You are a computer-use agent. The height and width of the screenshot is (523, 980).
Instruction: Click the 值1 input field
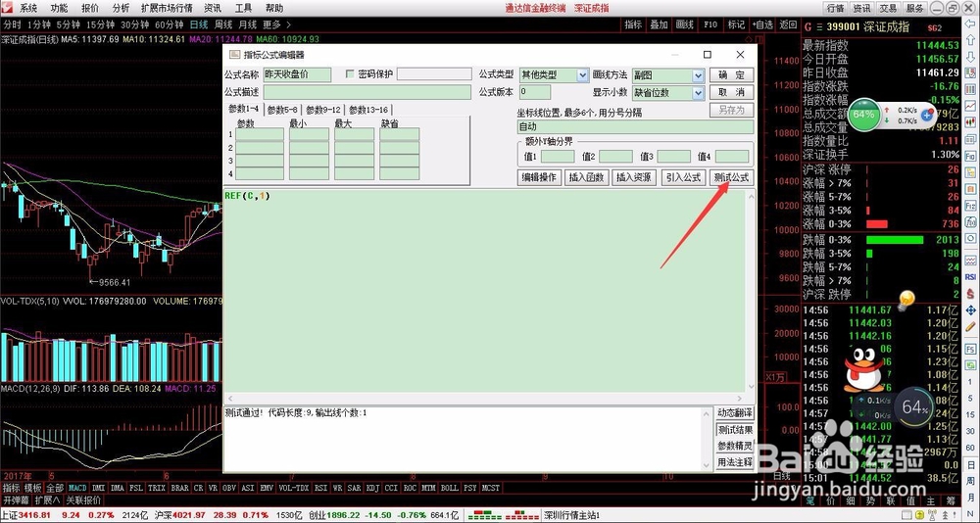(x=558, y=156)
